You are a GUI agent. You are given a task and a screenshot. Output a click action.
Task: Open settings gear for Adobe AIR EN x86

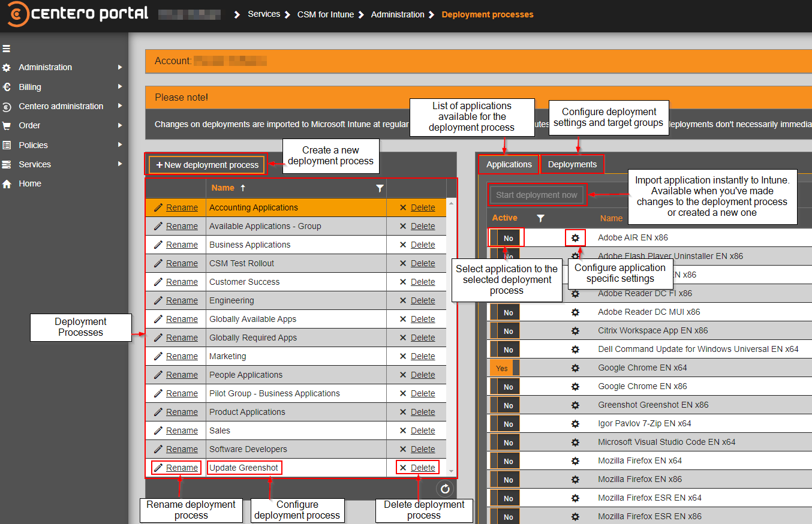pyautogui.click(x=575, y=238)
